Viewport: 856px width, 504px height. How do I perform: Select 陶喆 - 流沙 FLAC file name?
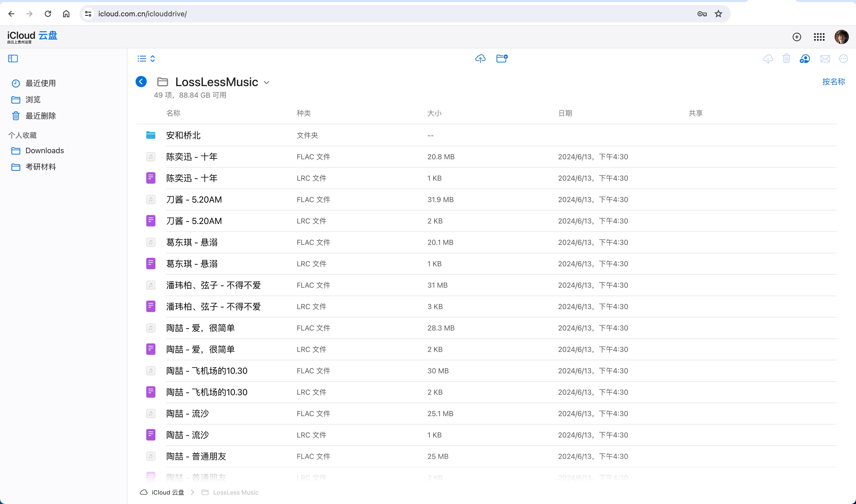188,413
